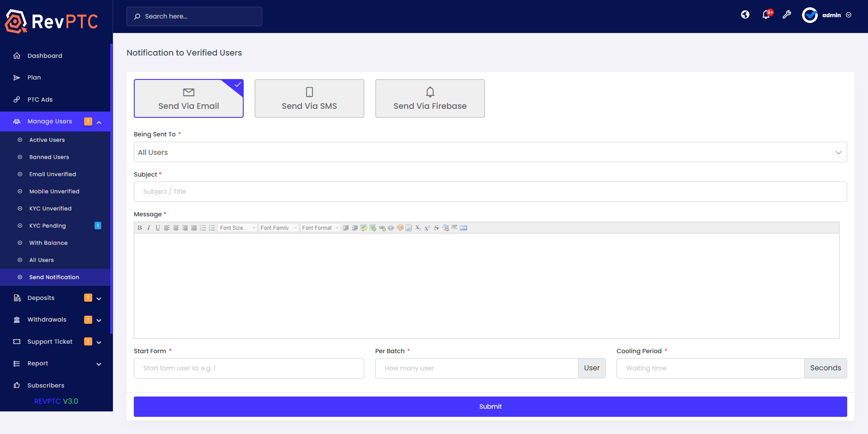Click the wrench settings icon in the top bar
The image size is (868, 434).
pos(787,15)
